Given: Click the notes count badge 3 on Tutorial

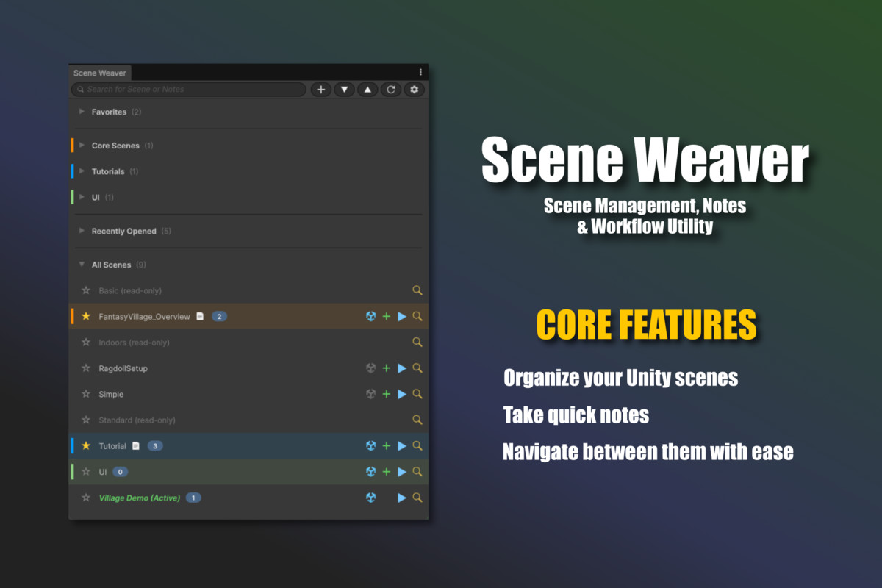Looking at the screenshot, I should [x=155, y=446].
